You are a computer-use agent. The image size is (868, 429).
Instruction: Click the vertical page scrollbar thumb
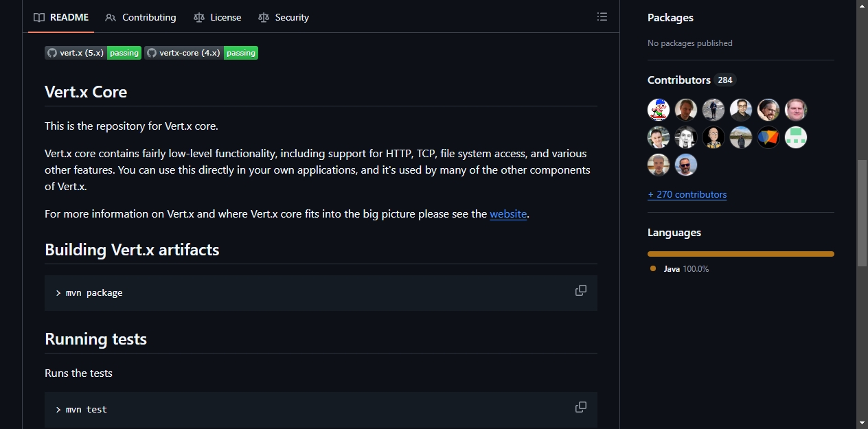(x=863, y=213)
